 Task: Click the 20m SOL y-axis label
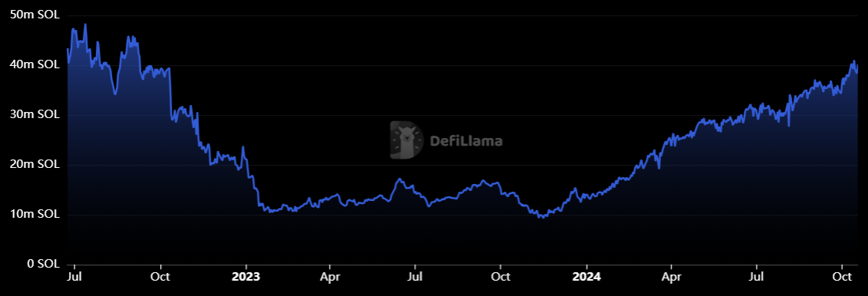click(x=35, y=164)
